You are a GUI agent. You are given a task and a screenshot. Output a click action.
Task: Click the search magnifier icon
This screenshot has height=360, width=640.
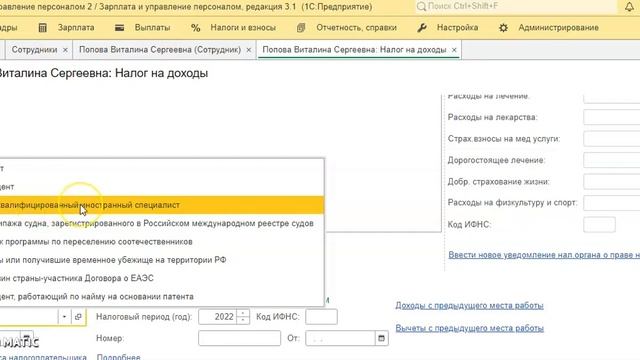click(421, 7)
